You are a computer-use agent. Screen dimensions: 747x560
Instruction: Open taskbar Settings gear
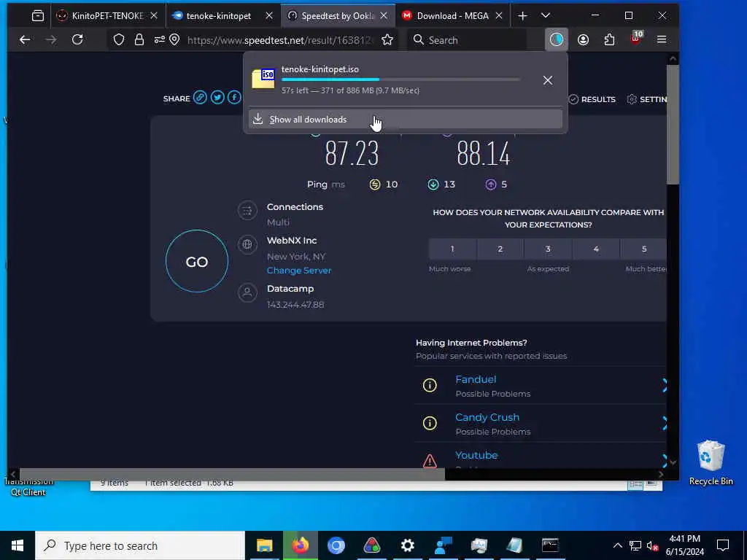point(407,545)
